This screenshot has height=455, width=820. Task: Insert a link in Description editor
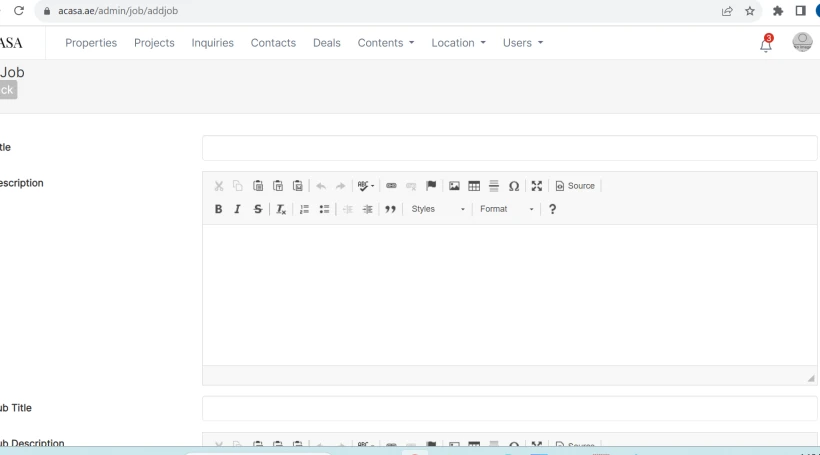click(x=391, y=186)
